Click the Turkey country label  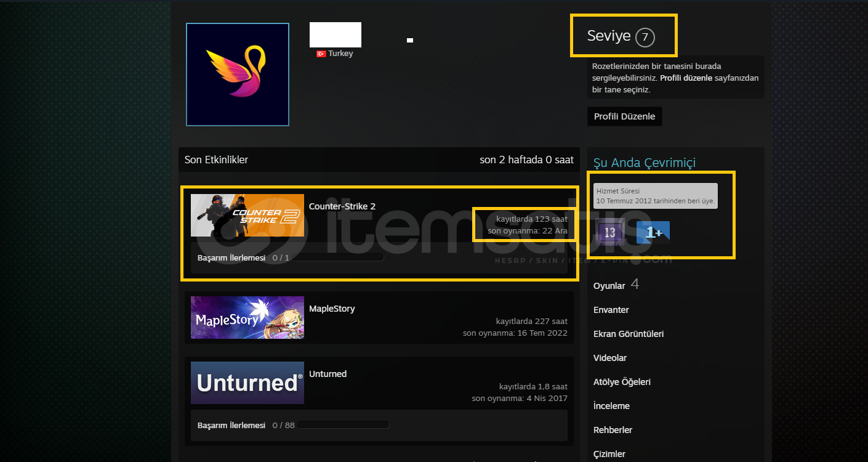(340, 54)
